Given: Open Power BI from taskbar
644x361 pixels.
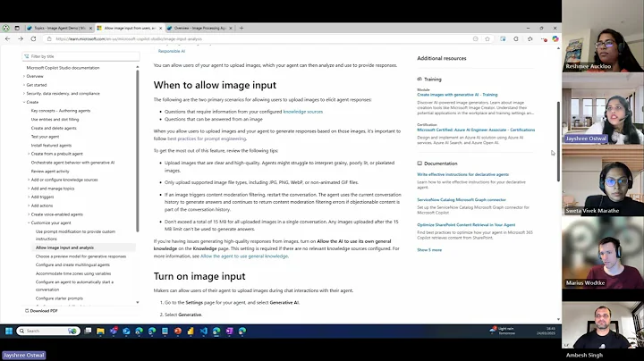Looking at the screenshot, I should click(x=191, y=331).
